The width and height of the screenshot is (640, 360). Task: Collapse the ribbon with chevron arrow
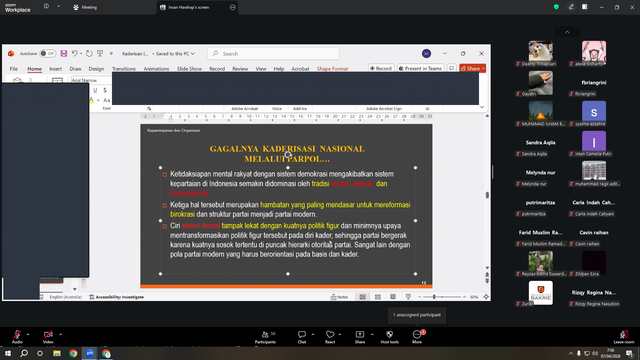482,107
